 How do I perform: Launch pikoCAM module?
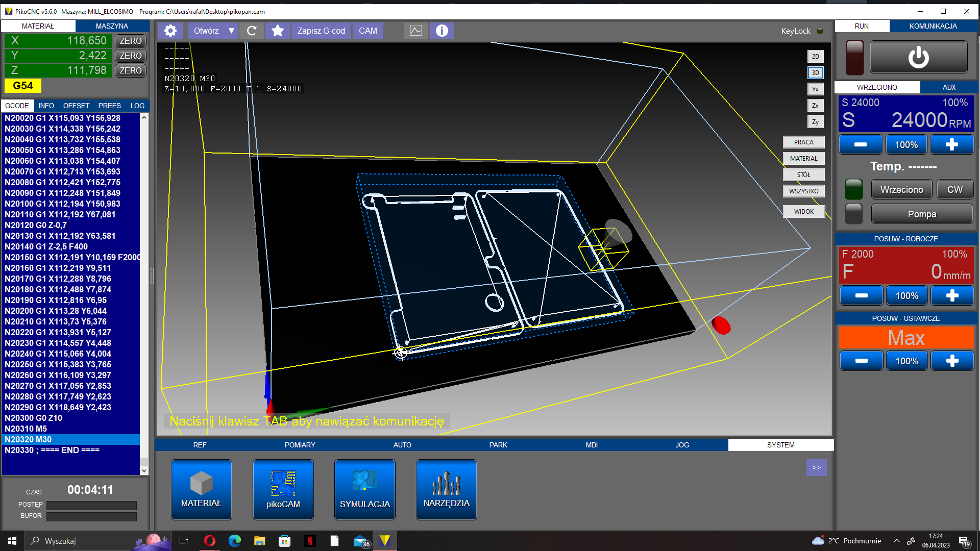pyautogui.click(x=283, y=490)
